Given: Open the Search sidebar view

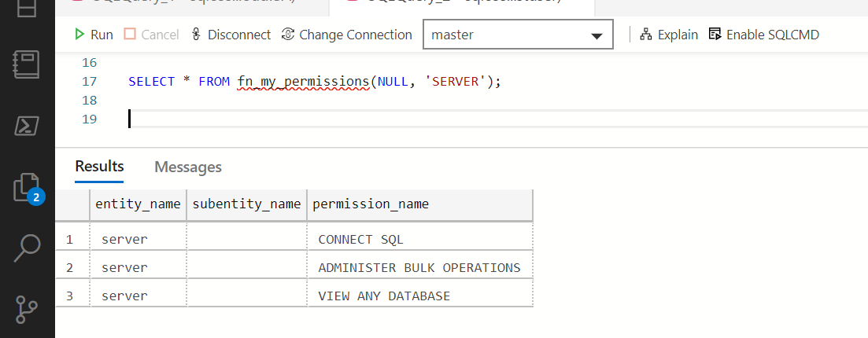Looking at the screenshot, I should tap(27, 247).
